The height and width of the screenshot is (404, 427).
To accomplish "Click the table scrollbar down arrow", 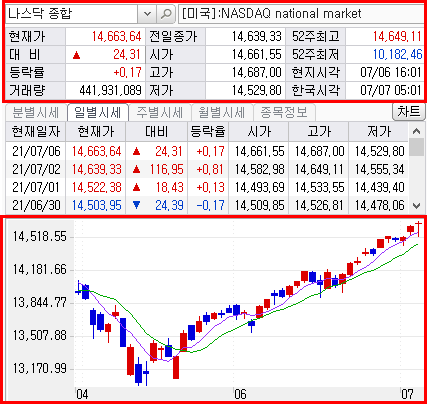I will (x=417, y=205).
